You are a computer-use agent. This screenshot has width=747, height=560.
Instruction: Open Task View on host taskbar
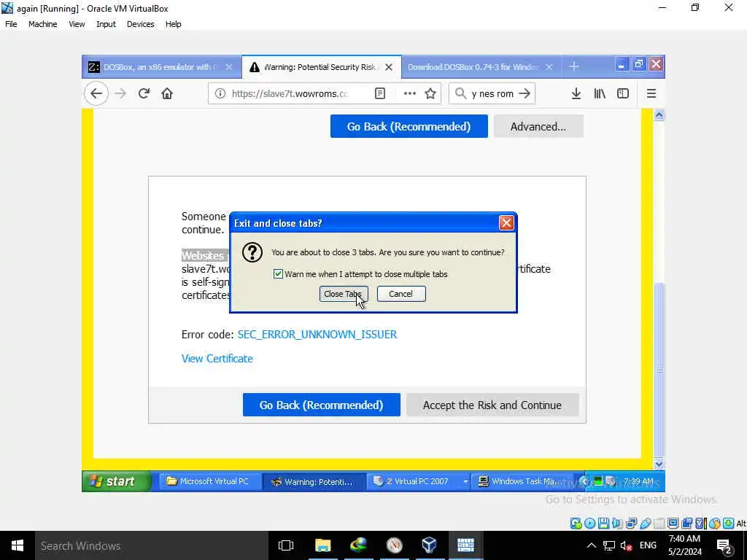[x=286, y=545]
